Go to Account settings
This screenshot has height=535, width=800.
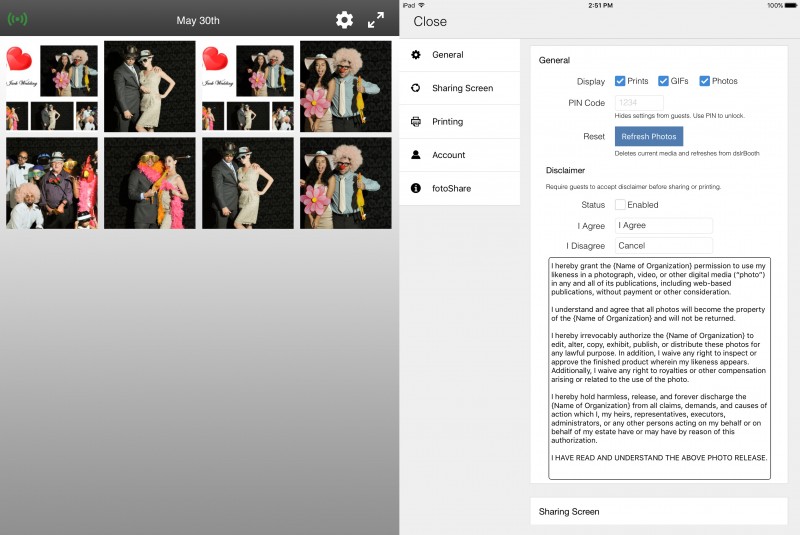460,155
